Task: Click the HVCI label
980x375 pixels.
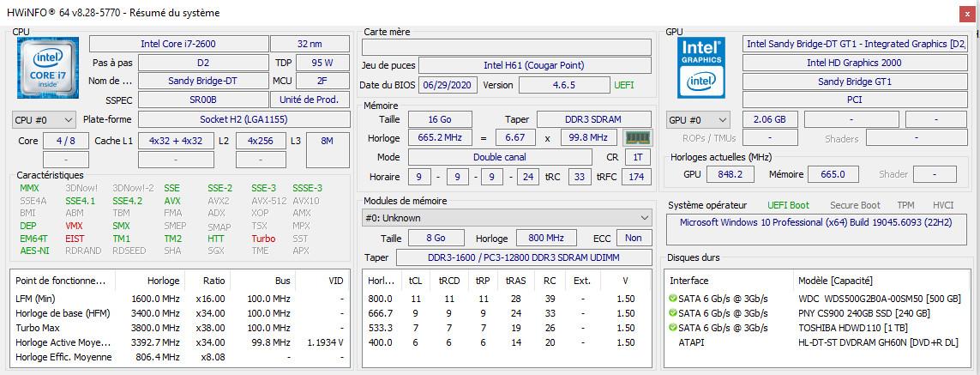Action: [x=943, y=205]
